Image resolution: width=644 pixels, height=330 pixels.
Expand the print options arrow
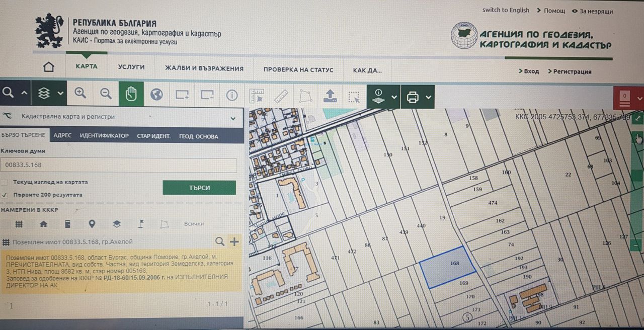(x=428, y=97)
